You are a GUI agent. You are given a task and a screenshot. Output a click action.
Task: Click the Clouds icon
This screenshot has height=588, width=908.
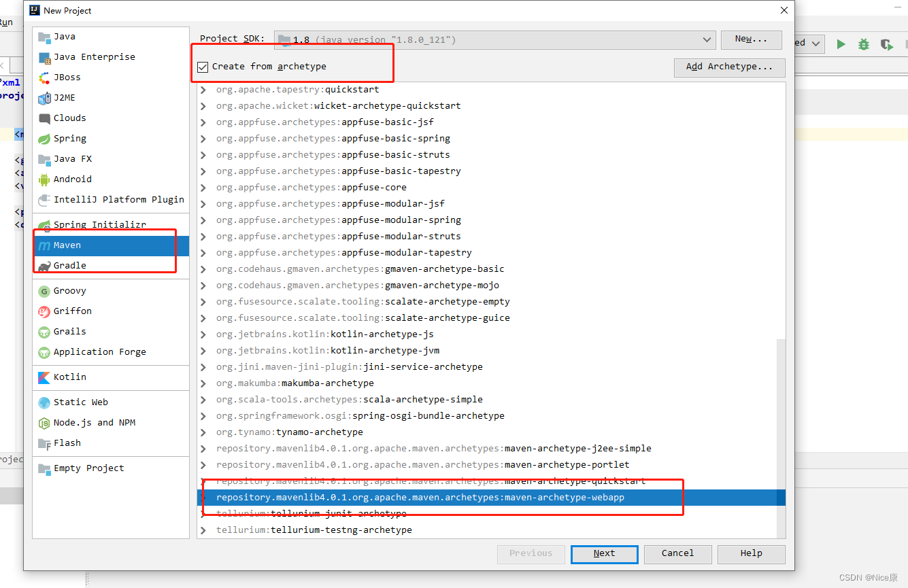pos(44,118)
